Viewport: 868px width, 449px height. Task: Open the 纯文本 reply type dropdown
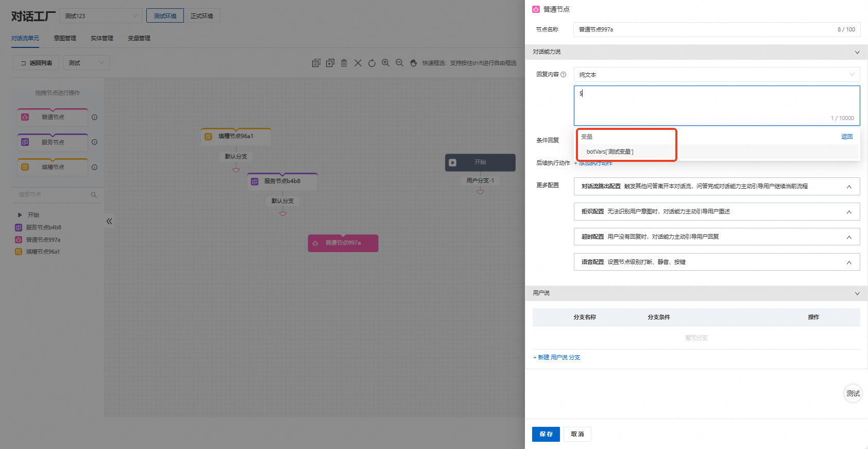coord(717,75)
